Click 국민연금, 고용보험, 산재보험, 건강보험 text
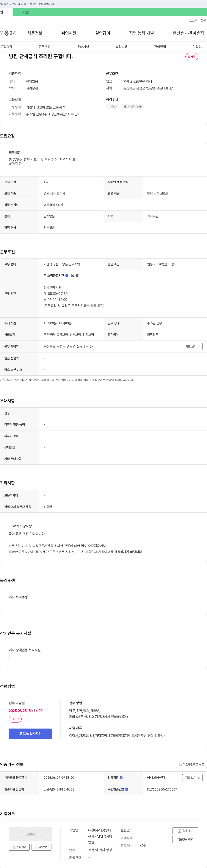The height and width of the screenshot is (868, 207). click(69, 335)
